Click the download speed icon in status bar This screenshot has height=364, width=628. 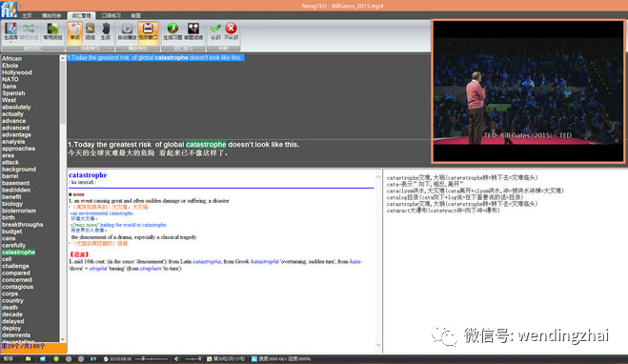tap(254, 359)
